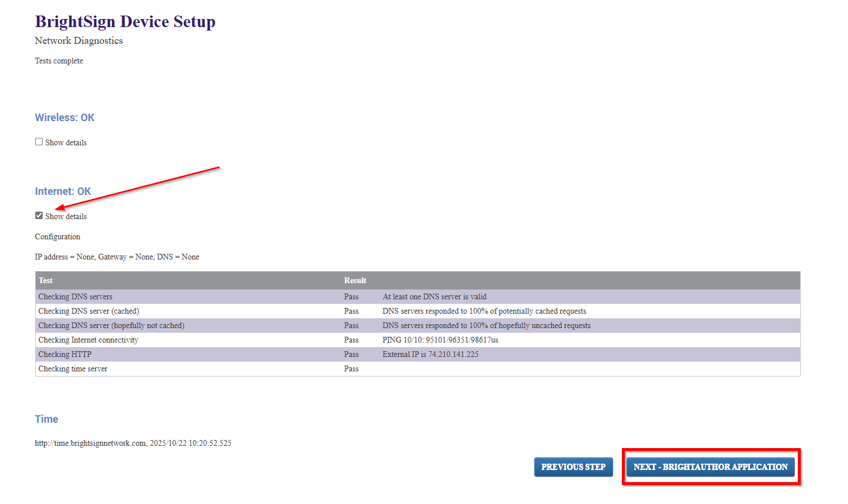Viewport: 848px width, 504px height.
Task: Click the IP address configuration line
Action: 117,257
